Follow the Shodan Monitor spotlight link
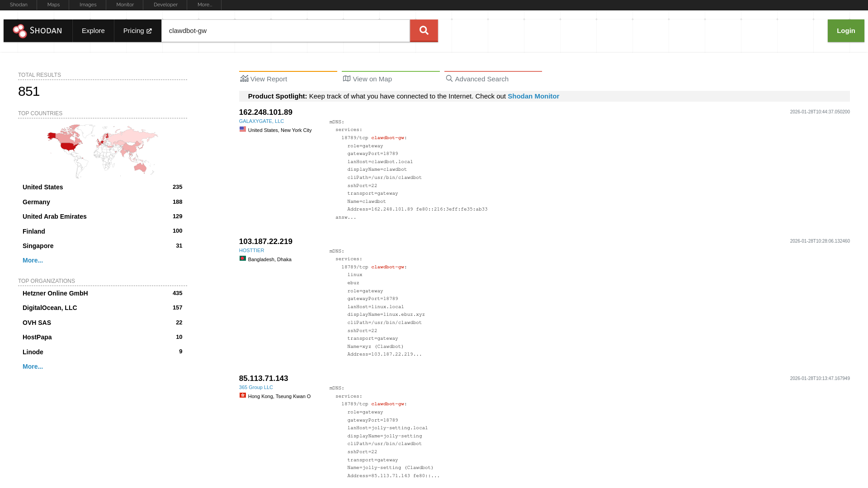The width and height of the screenshot is (868, 488). 533,96
